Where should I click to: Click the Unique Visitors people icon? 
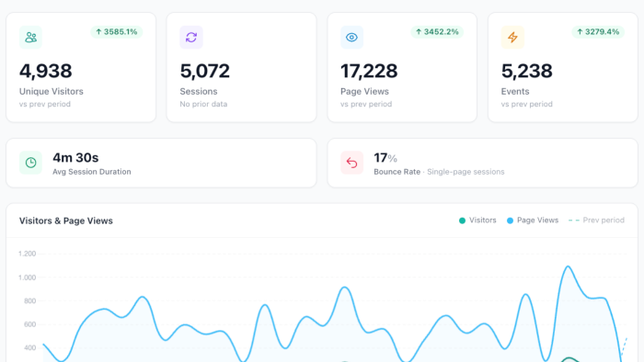click(30, 38)
